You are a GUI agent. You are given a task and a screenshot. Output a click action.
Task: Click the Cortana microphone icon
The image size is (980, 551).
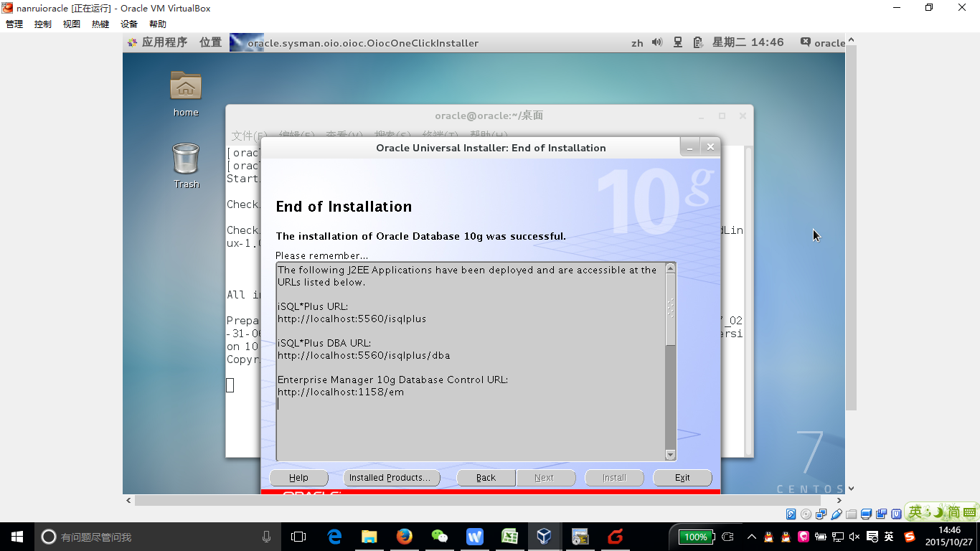point(266,537)
